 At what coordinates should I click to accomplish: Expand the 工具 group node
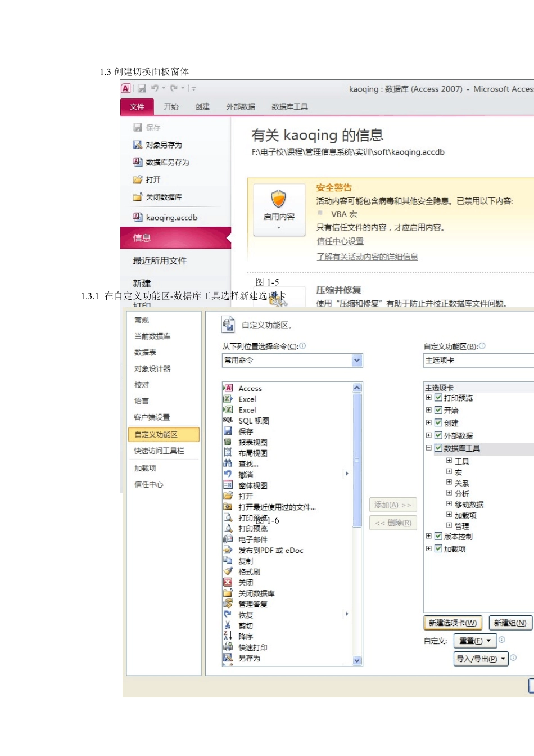[x=449, y=461]
